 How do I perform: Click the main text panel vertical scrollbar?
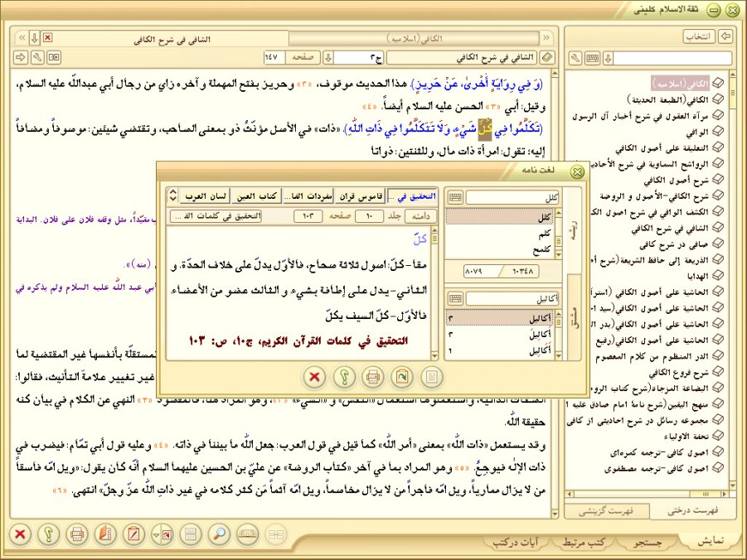555,293
